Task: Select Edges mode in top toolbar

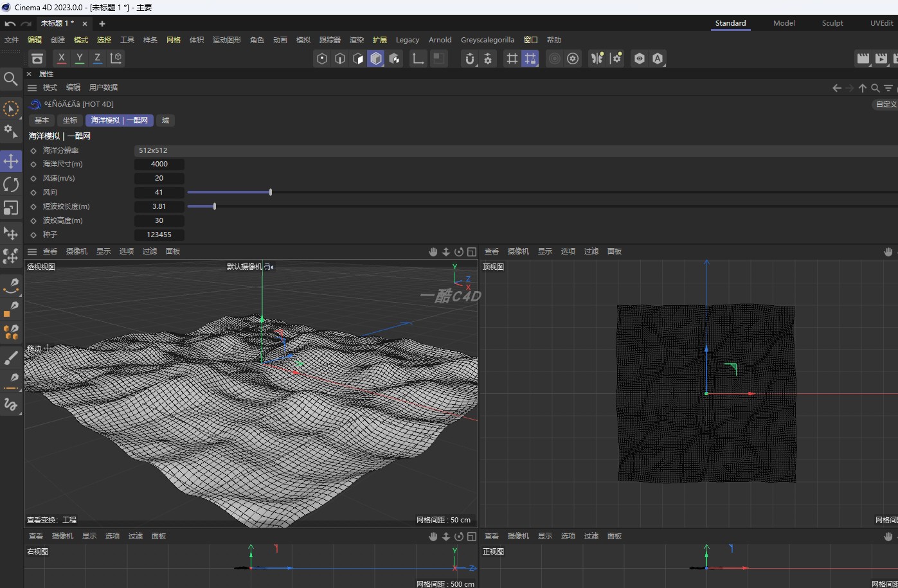Action: [340, 58]
